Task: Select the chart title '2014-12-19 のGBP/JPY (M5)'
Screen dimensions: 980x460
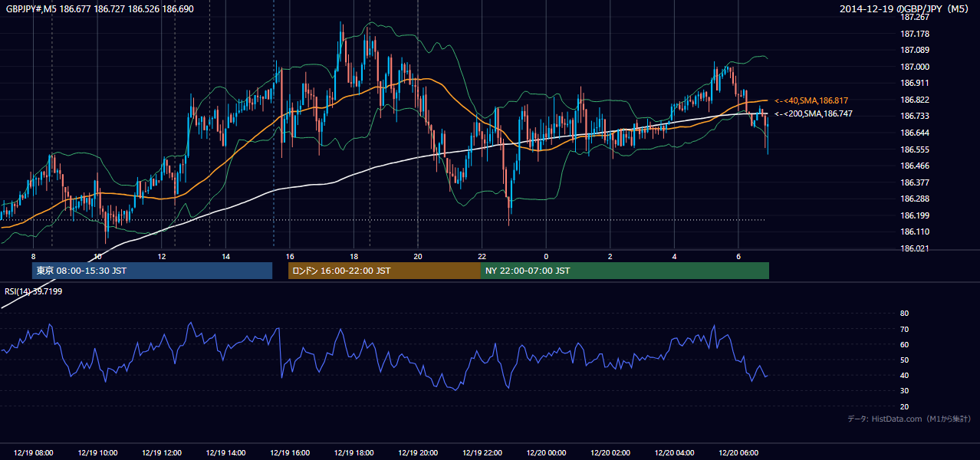Action: click(905, 8)
